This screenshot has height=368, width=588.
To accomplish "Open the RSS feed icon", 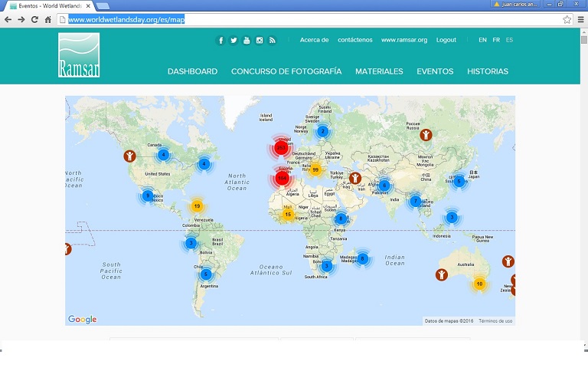I will pyautogui.click(x=273, y=40).
